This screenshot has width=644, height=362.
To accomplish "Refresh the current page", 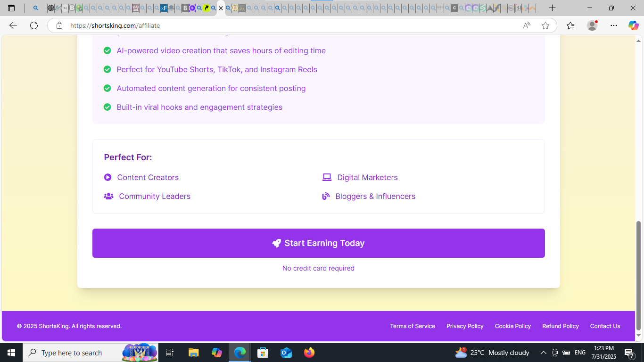I will tap(34, 25).
